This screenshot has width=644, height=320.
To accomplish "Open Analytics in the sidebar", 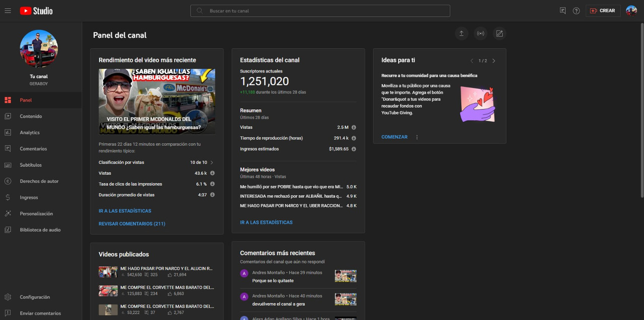I will (x=41, y=132).
